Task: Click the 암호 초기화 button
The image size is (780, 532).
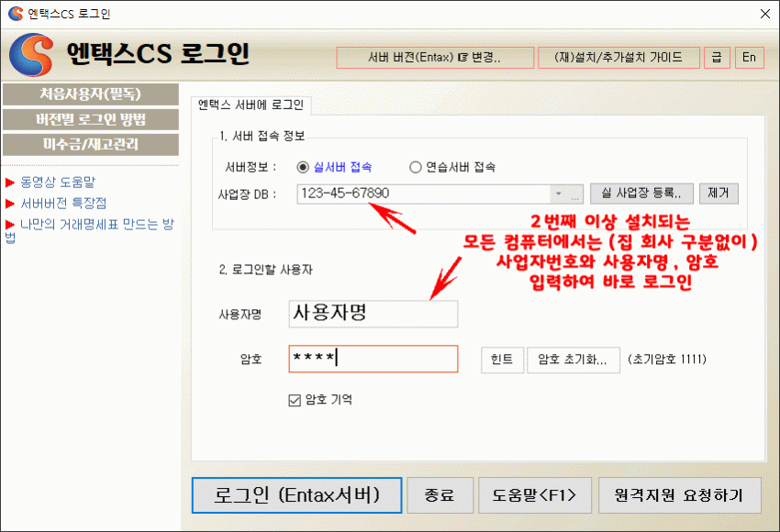Action: (573, 360)
